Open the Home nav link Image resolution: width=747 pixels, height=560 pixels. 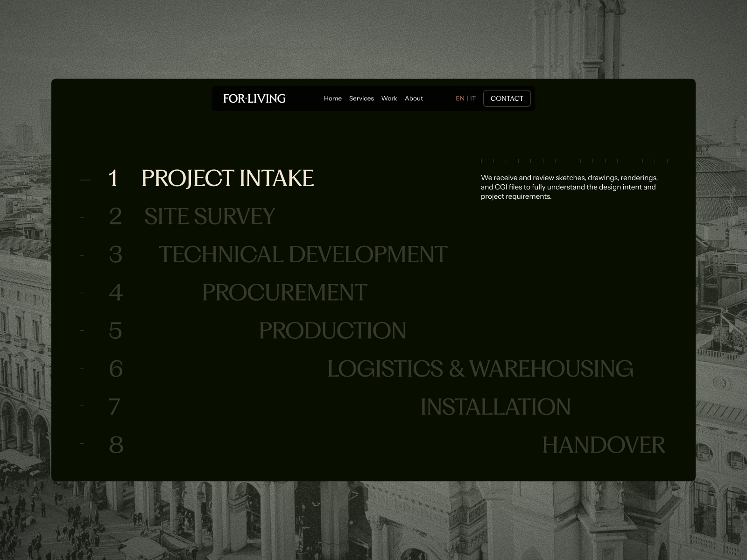[x=333, y=98]
